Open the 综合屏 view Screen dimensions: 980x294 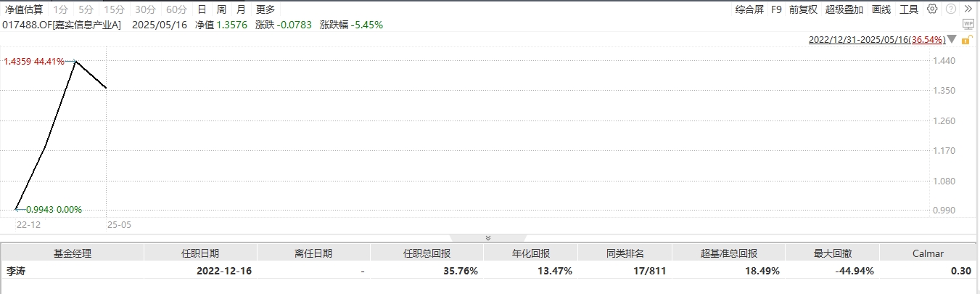coord(749,9)
